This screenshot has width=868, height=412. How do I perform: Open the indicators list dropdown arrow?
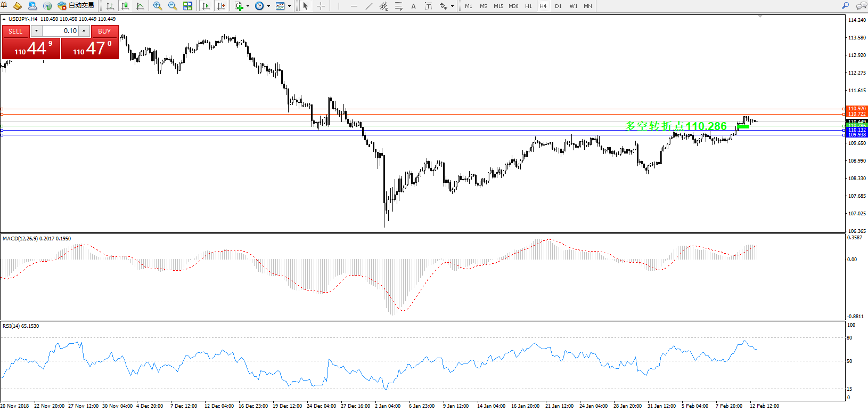tap(248, 6)
